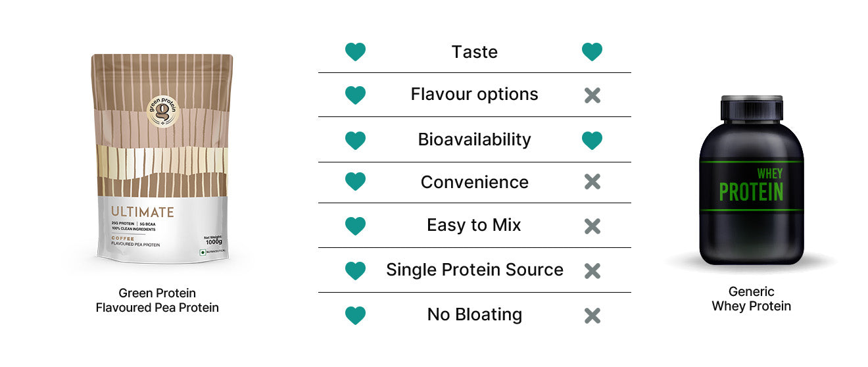Click the teal heart left of Single Protein Source
Viewport: 868px width, 367px height.
[355, 270]
